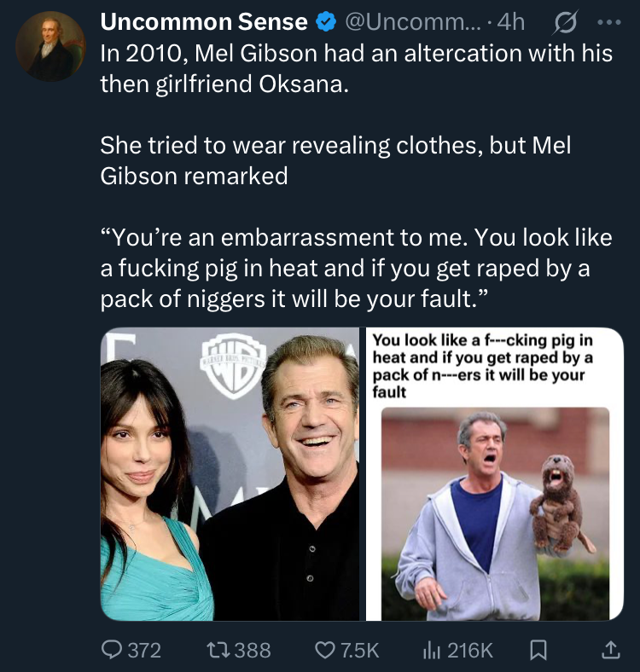Click the @Uncomm… account handle
The width and height of the screenshot is (640, 672).
pyautogui.click(x=412, y=22)
